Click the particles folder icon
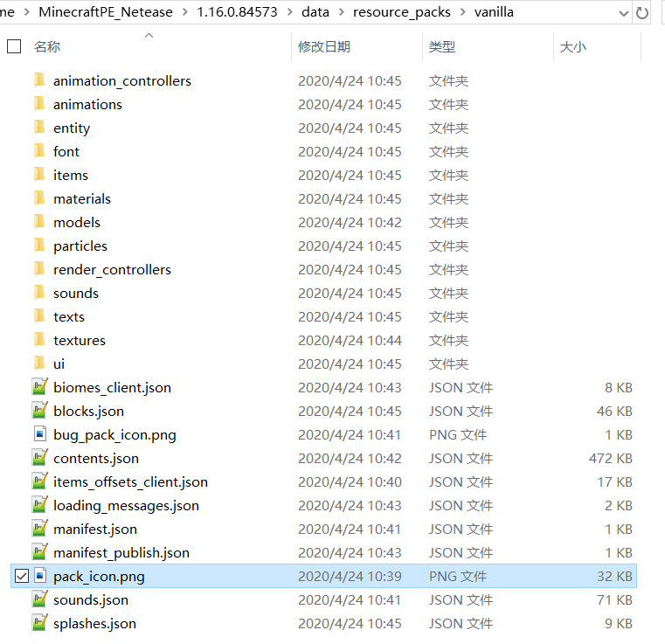 [39, 246]
